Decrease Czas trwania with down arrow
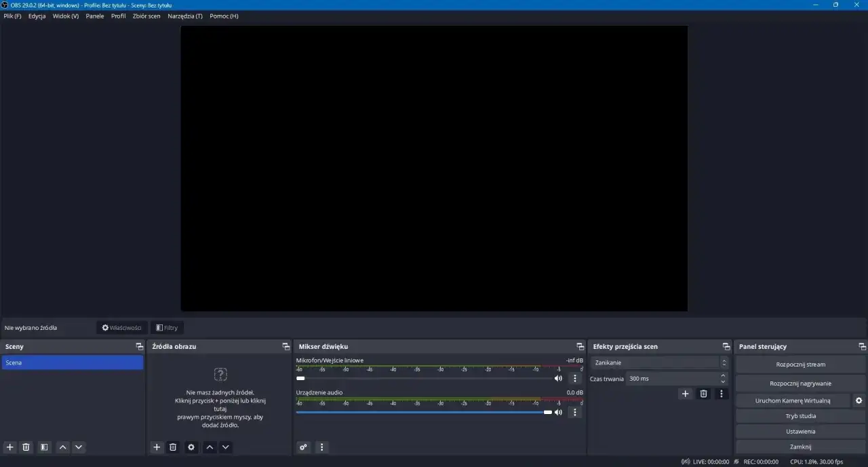The height and width of the screenshot is (467, 868). pos(723,381)
